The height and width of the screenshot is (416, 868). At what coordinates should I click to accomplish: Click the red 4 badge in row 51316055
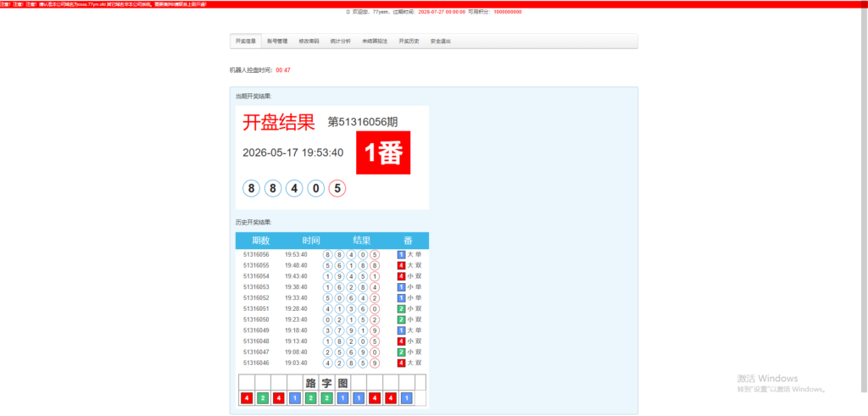(x=401, y=265)
